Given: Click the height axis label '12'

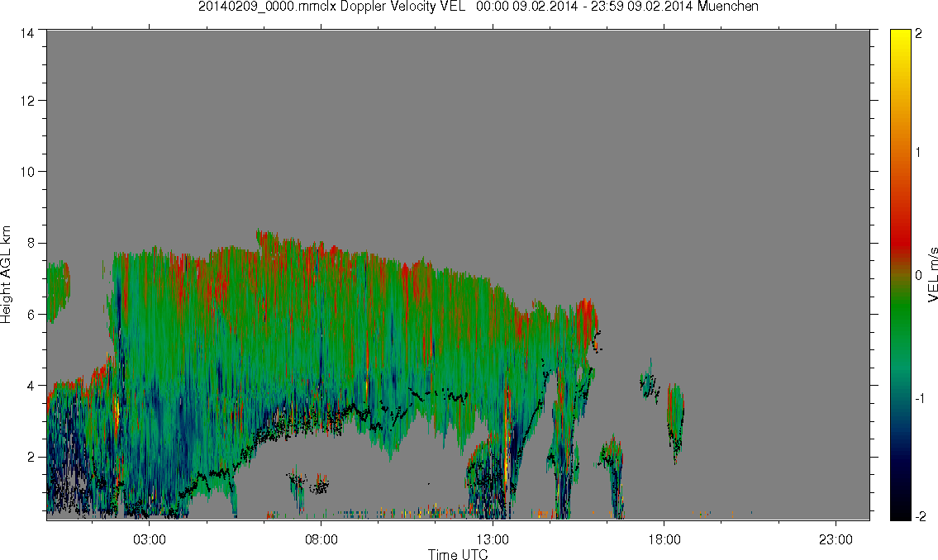Looking at the screenshot, I should tap(26, 101).
